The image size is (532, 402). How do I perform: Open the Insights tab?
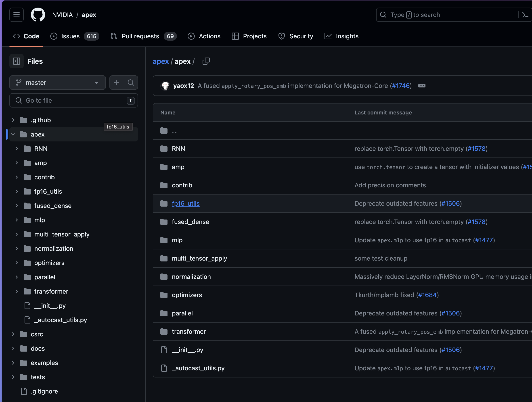pyautogui.click(x=341, y=36)
